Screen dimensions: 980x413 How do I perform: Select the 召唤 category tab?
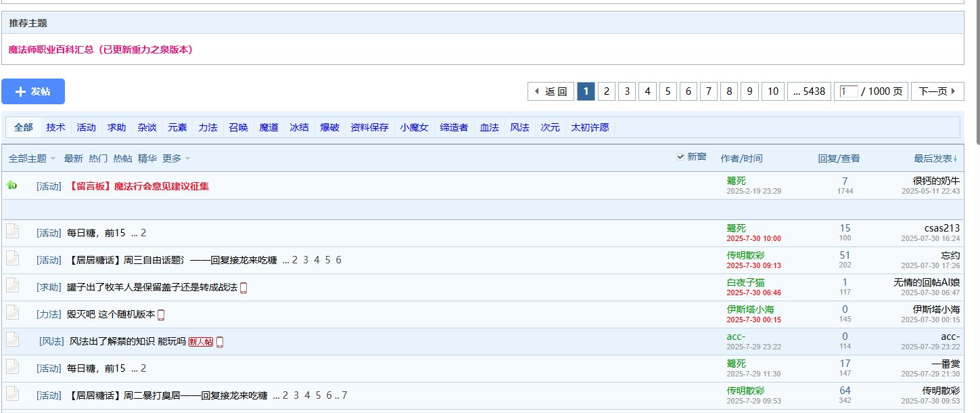[x=238, y=127]
